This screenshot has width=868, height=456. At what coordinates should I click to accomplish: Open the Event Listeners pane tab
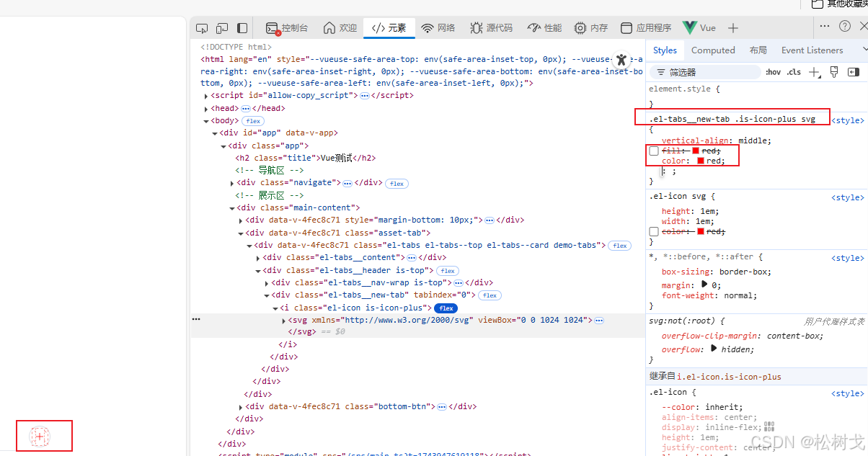tap(812, 50)
